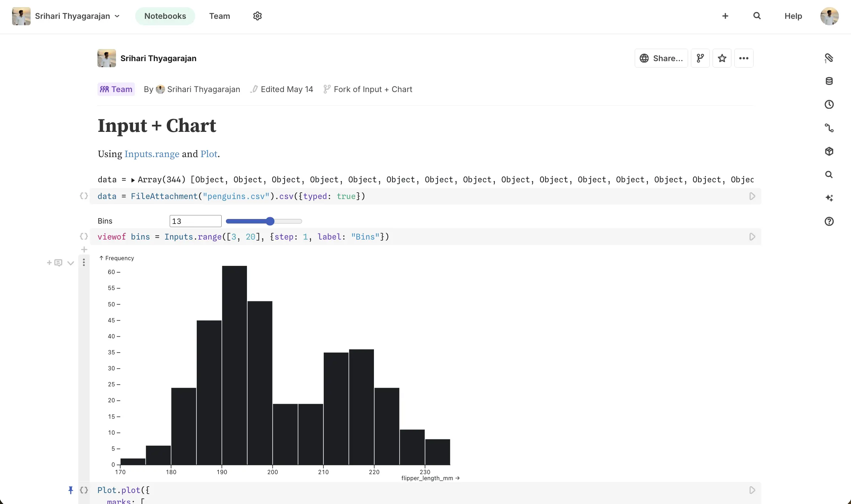Click the Team visibility badge

pos(116,89)
